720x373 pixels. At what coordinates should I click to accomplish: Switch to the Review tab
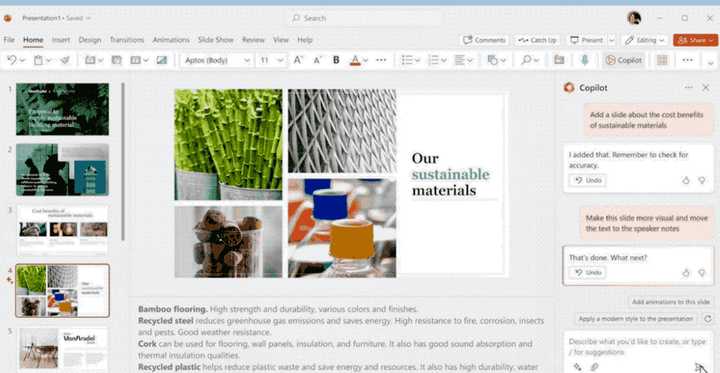click(x=253, y=40)
